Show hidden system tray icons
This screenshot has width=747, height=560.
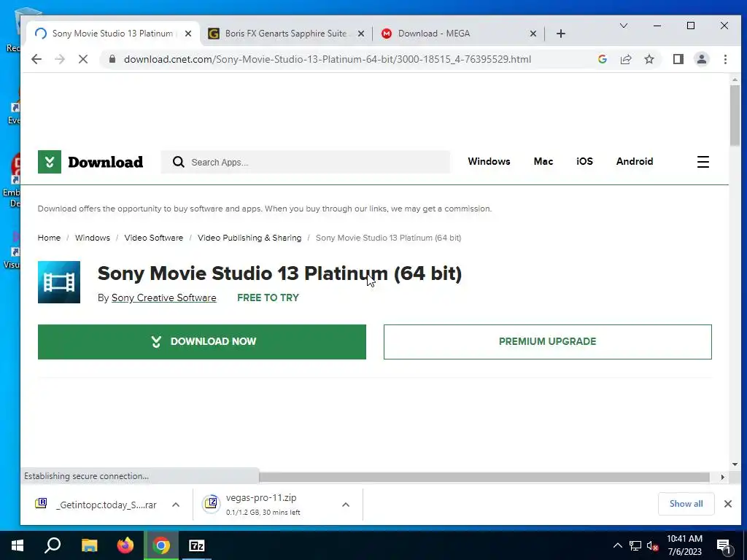coord(617,545)
